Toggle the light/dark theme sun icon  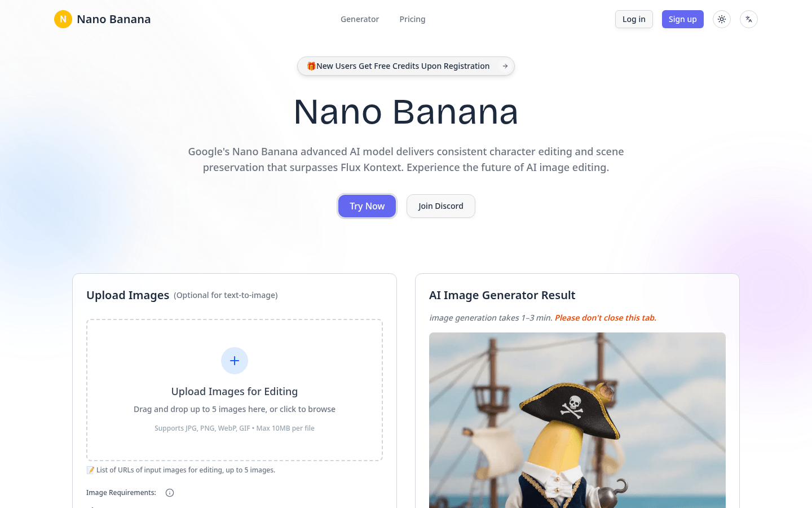coord(722,19)
